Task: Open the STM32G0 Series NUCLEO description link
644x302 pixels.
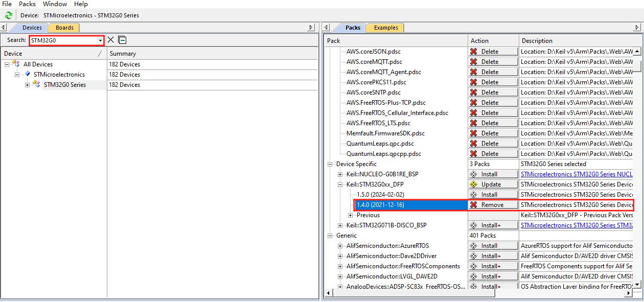Action: point(576,174)
